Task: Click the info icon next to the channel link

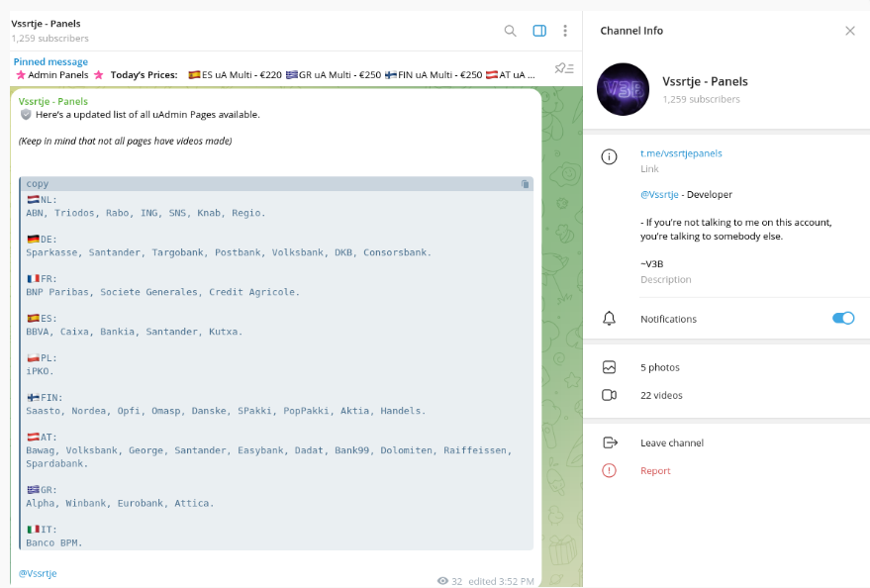Action: click(x=610, y=154)
